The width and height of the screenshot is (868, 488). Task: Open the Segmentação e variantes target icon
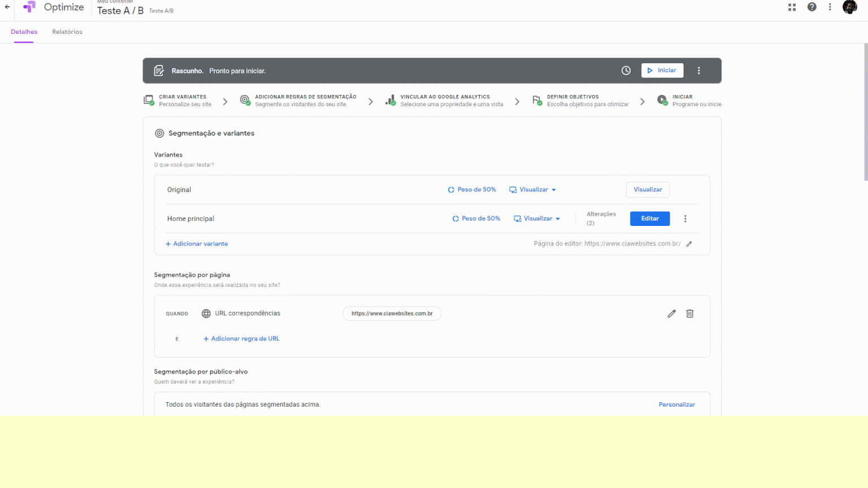click(159, 133)
